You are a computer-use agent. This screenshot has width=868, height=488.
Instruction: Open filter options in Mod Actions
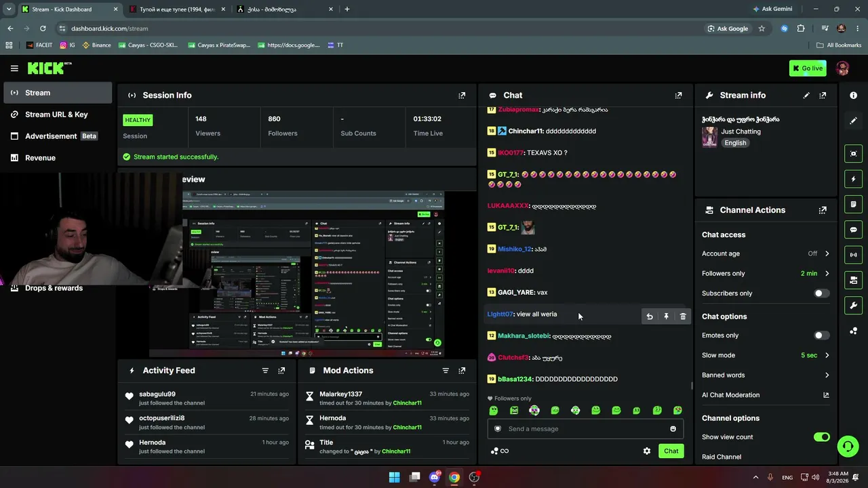click(446, 371)
